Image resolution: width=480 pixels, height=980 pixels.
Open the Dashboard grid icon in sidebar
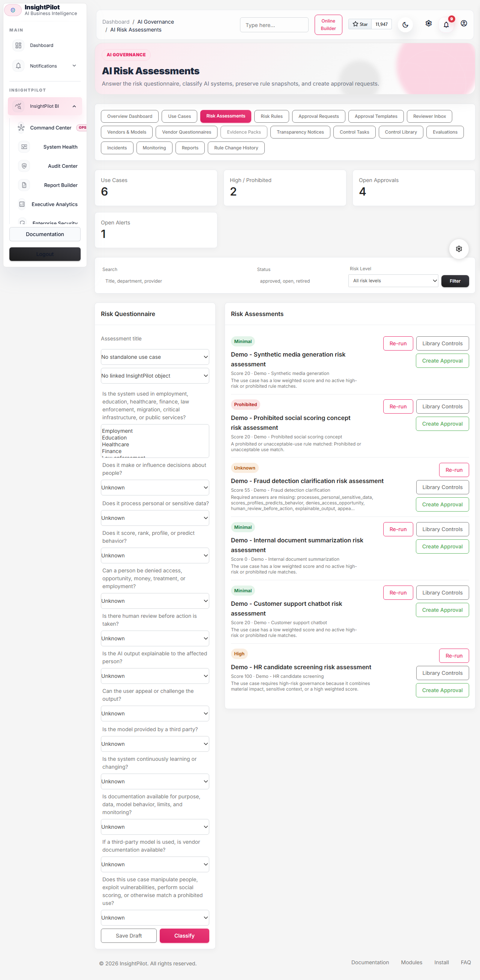[x=18, y=45]
